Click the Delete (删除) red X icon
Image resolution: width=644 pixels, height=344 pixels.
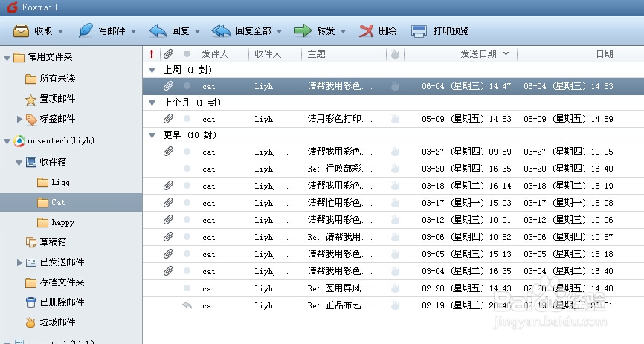coord(366,30)
